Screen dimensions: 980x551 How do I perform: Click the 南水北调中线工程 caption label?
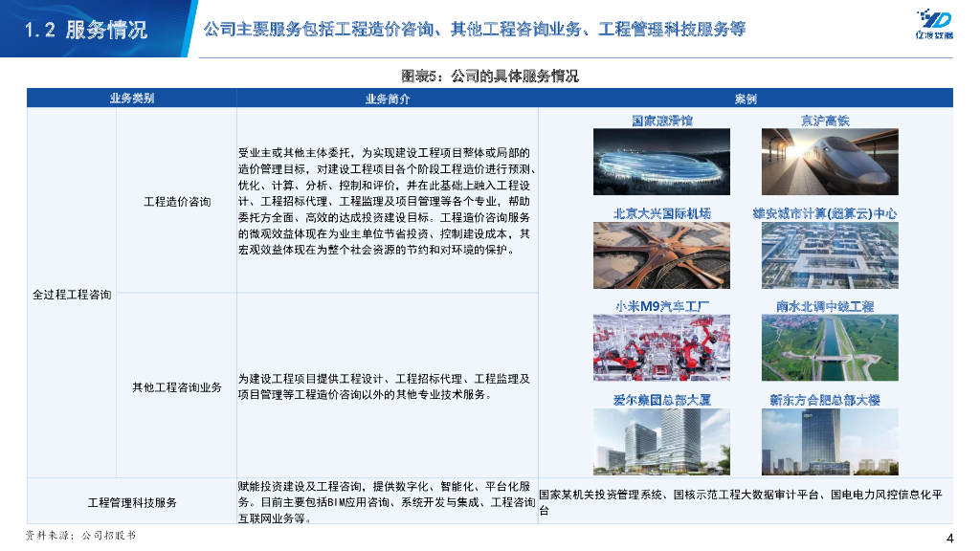(825, 306)
